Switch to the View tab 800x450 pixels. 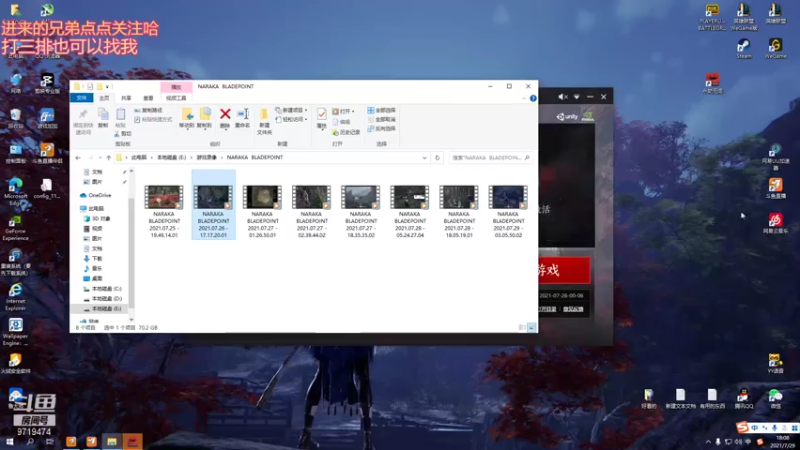click(x=148, y=98)
